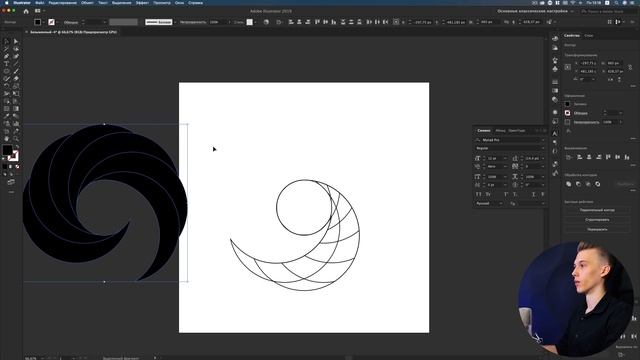This screenshot has height=360, width=640.
Task: Select the Gradient tool in toolbox
Action: pyautogui.click(x=16, y=109)
